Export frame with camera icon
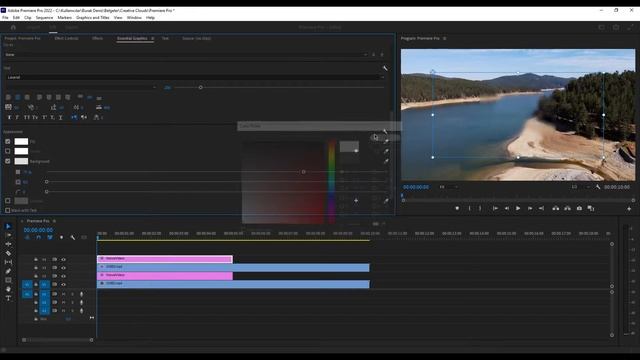Screen dimensions: 640x360 pos(579,209)
